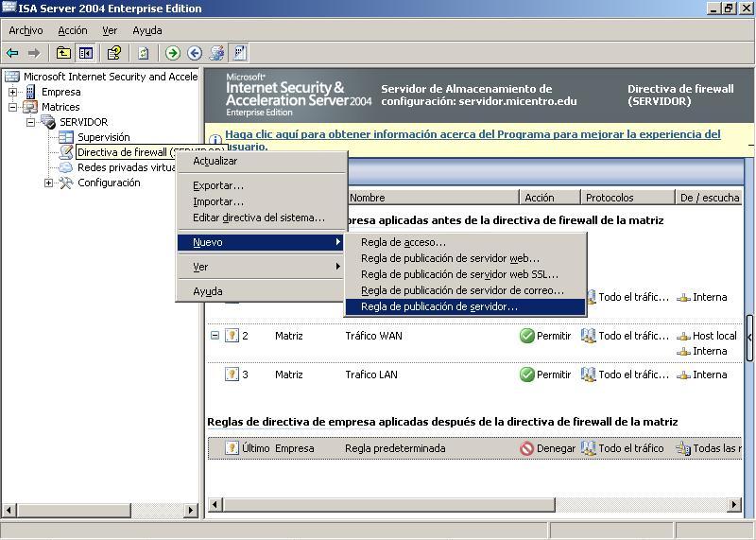Click the green right-arrow toolbar icon
Viewport: 756px width, 540px height.
[x=173, y=53]
